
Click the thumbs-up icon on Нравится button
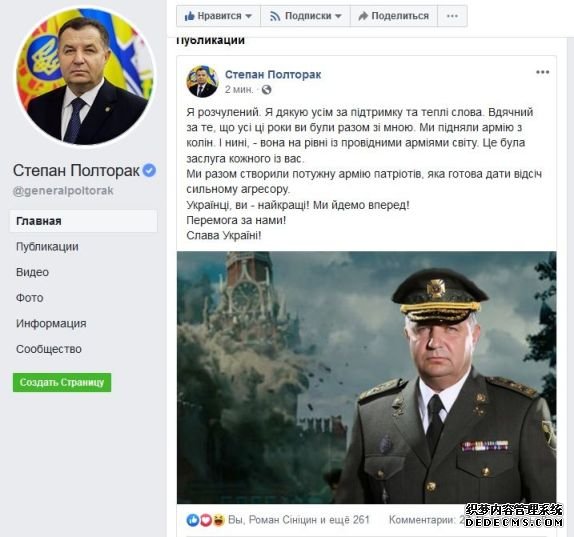tap(189, 16)
